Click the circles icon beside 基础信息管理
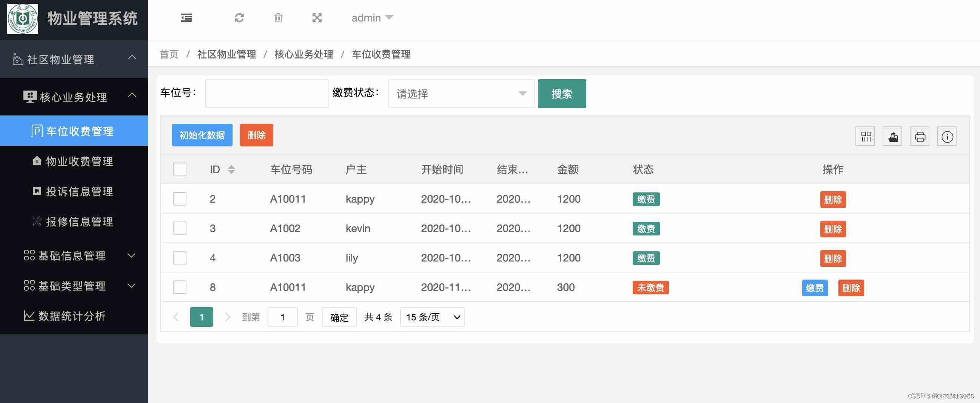The width and height of the screenshot is (980, 403). [29, 255]
